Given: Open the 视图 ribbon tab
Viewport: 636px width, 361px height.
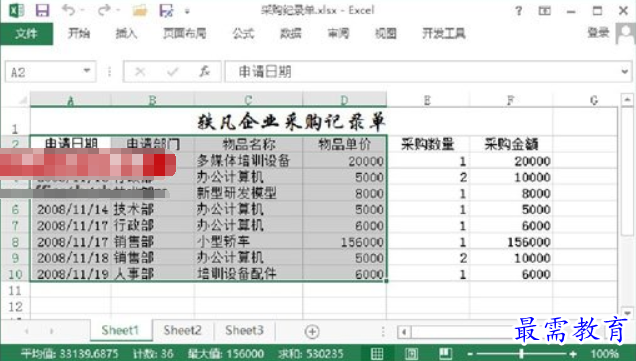Looking at the screenshot, I should pos(386,33).
